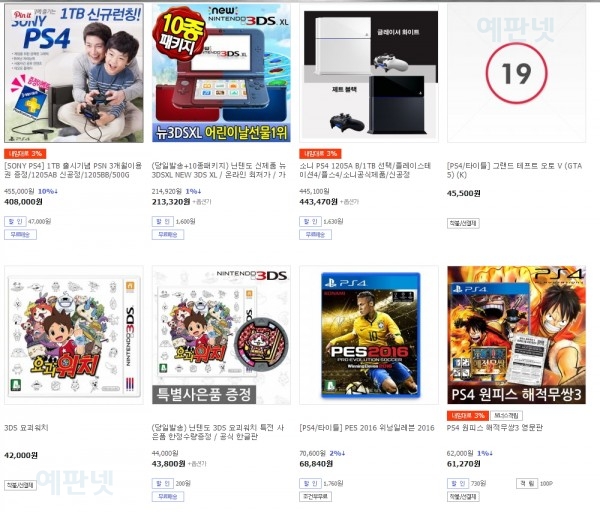Open the PES 2016 PS4 cover image
Screen dimensions: 600x512
point(369,335)
